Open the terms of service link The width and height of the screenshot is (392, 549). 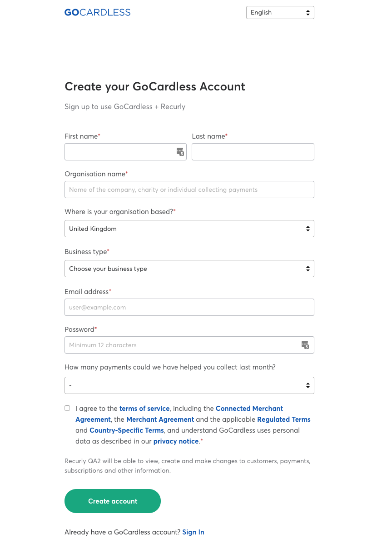(144, 409)
